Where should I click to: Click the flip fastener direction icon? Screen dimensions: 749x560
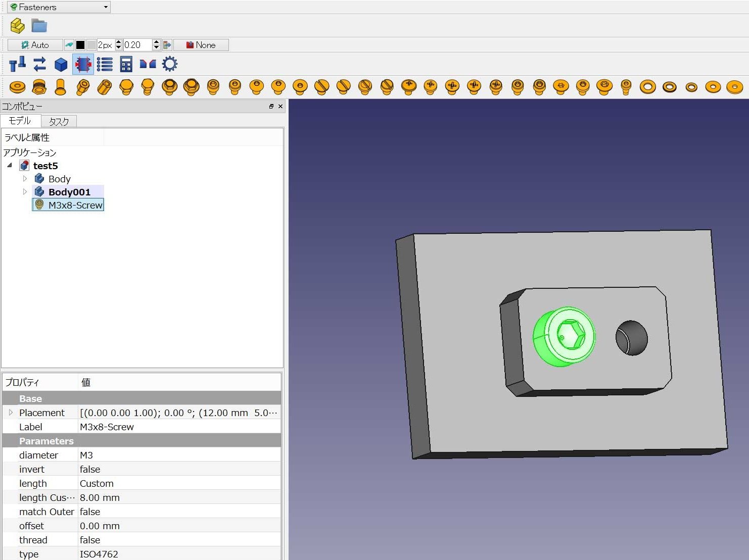coord(18,64)
